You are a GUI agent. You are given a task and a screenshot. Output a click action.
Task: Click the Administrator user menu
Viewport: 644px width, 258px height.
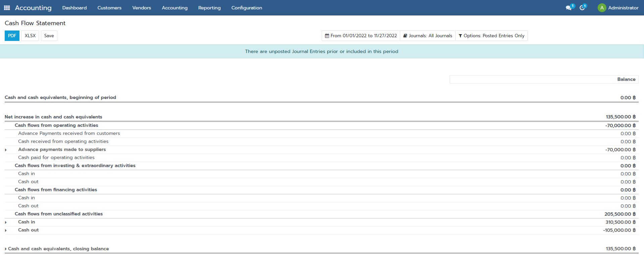coord(618,8)
